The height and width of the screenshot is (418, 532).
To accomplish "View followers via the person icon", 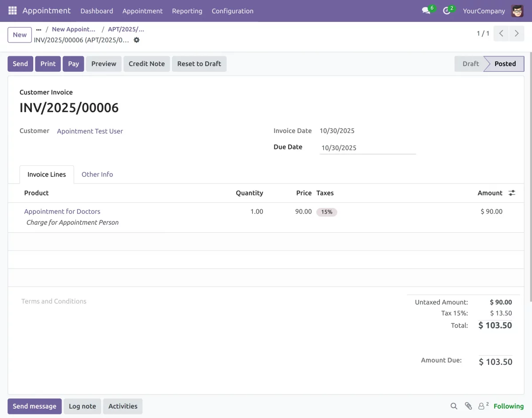I will pos(481,406).
